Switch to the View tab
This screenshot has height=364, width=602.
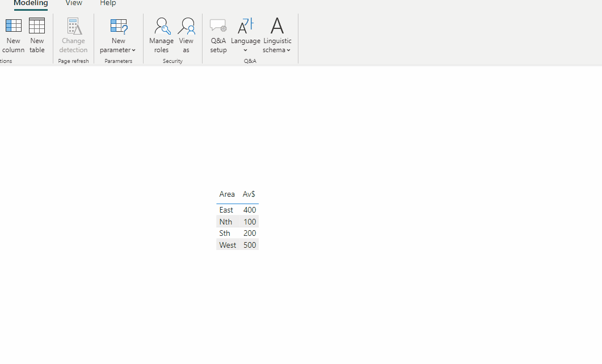tap(74, 3)
